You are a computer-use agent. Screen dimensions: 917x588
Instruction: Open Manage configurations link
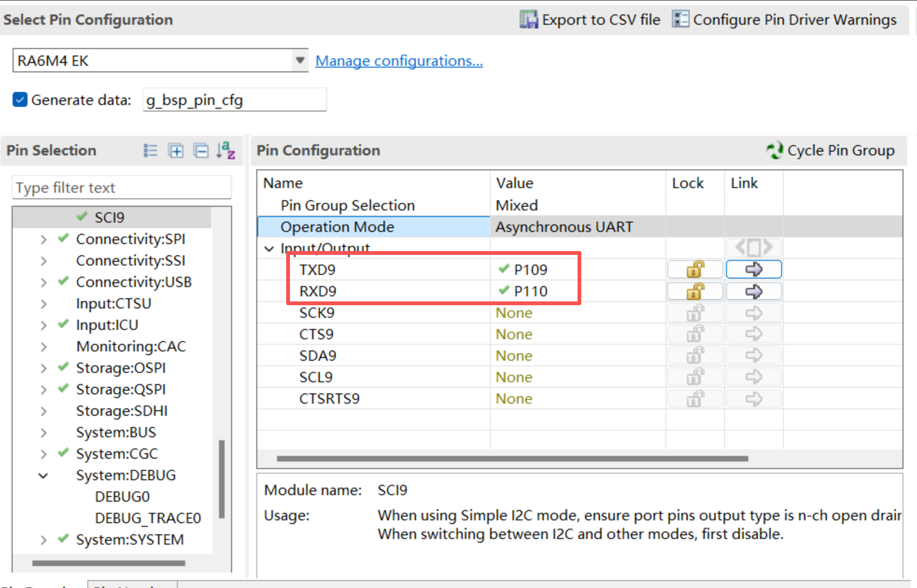pos(399,61)
